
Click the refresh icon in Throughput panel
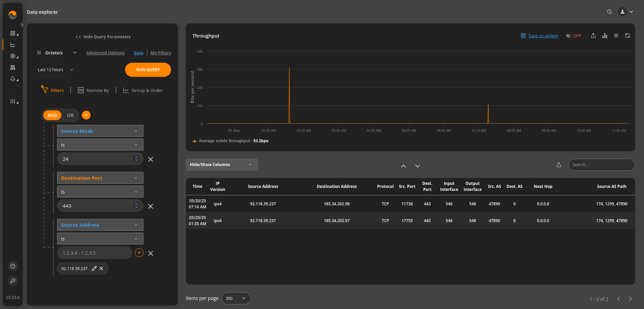coord(627,36)
